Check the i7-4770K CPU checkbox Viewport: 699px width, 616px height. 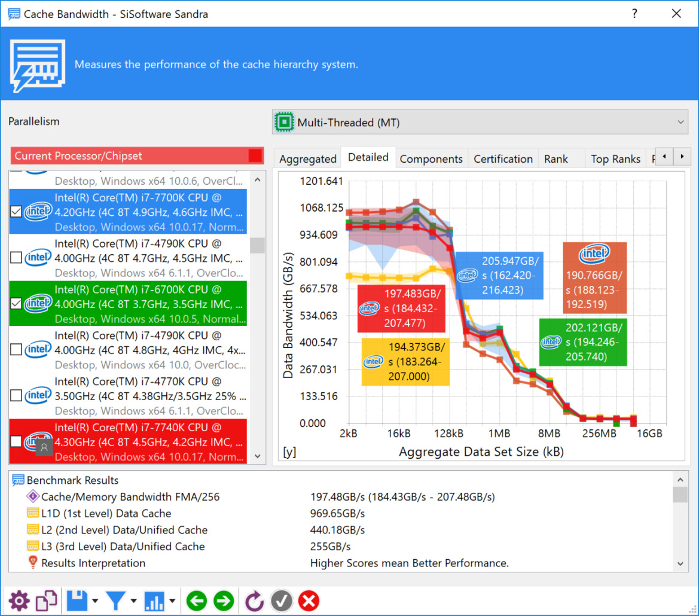pos(16,395)
